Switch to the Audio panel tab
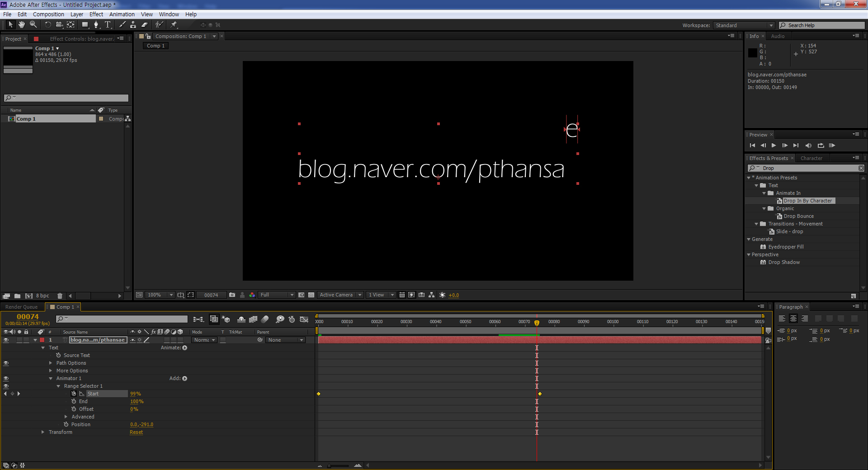Viewport: 868px width, 470px height. tap(778, 36)
